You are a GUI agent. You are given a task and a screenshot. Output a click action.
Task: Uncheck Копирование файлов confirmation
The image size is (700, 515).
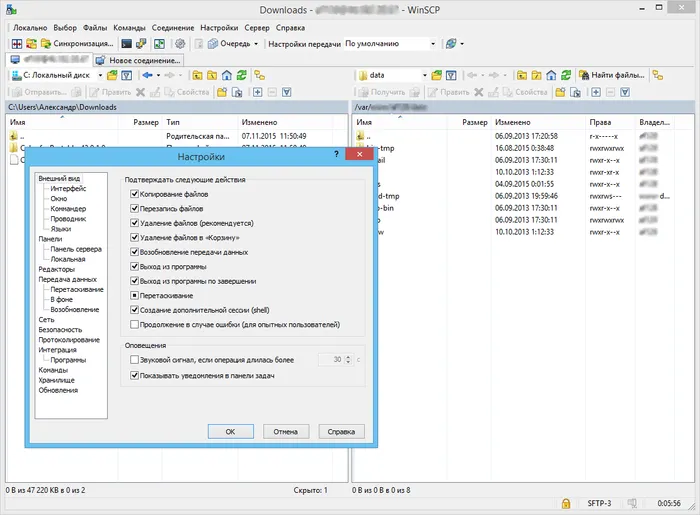(134, 194)
